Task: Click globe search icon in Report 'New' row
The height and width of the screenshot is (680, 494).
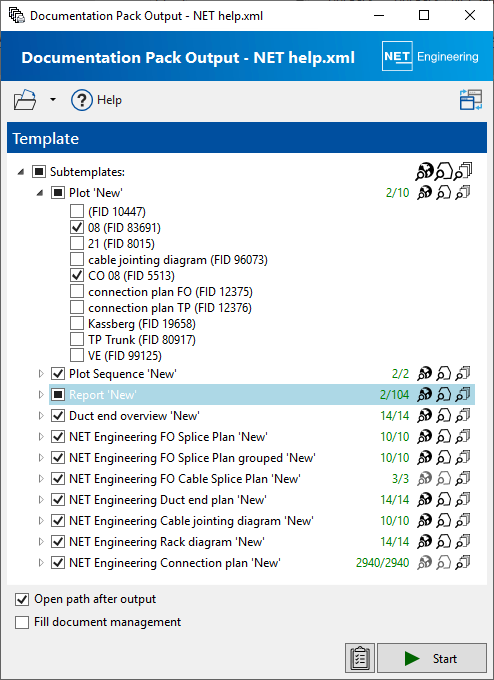Action: point(425,394)
